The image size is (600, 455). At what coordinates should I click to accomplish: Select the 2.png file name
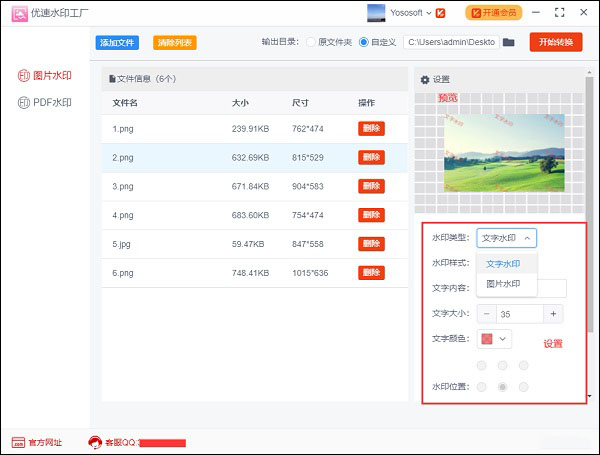123,158
